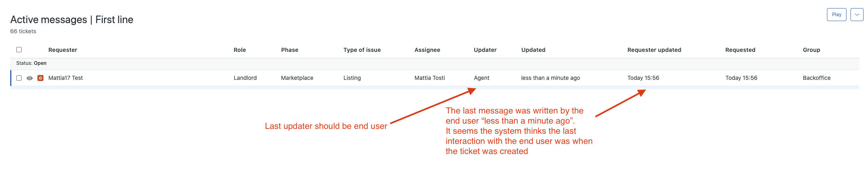Image resolution: width=868 pixels, height=169 pixels.
Task: Click the Status: Open group row
Action: pos(31,63)
